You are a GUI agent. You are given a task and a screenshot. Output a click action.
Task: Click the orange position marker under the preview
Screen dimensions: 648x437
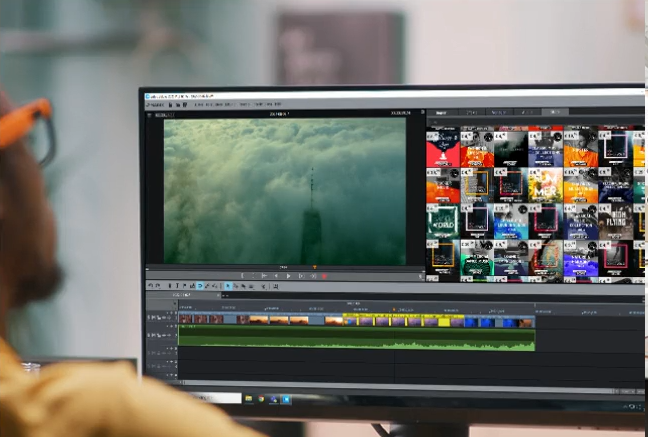point(314,267)
